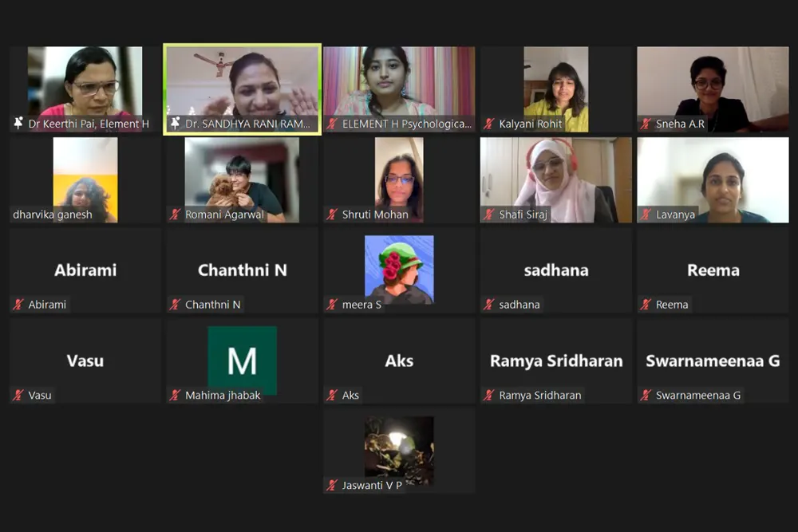Click muted mic icon next to Jaswanti V P
Image resolution: width=798 pixels, height=532 pixels.
[332, 485]
